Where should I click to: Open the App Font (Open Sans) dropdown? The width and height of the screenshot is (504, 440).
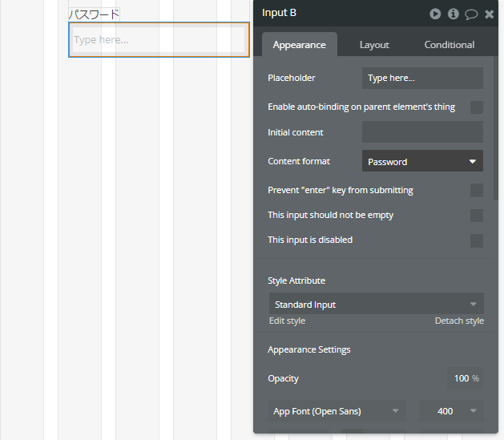click(337, 411)
